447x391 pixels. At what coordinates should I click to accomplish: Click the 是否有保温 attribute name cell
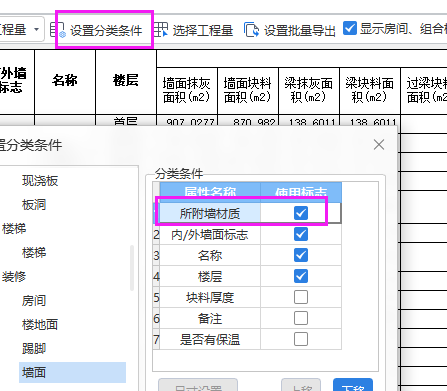coord(210,339)
